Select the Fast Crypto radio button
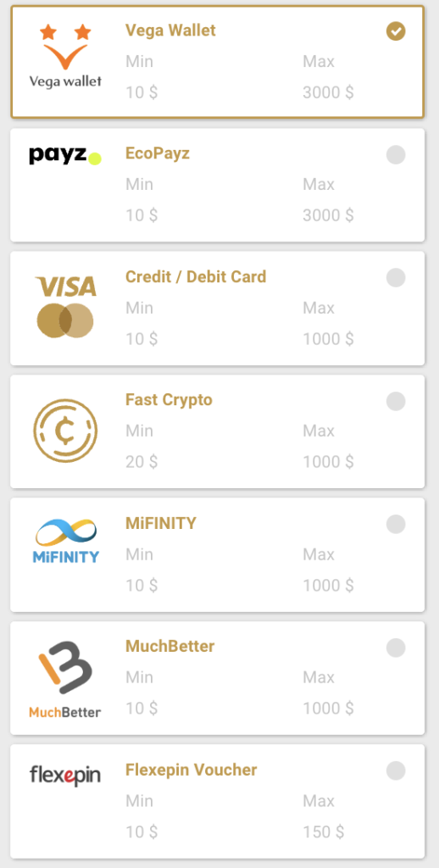The width and height of the screenshot is (439, 868). (396, 401)
